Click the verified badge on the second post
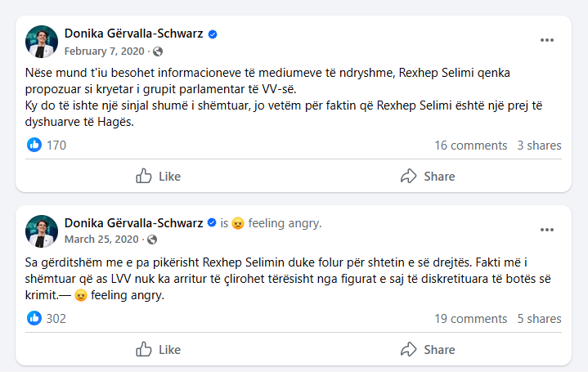 [213, 222]
